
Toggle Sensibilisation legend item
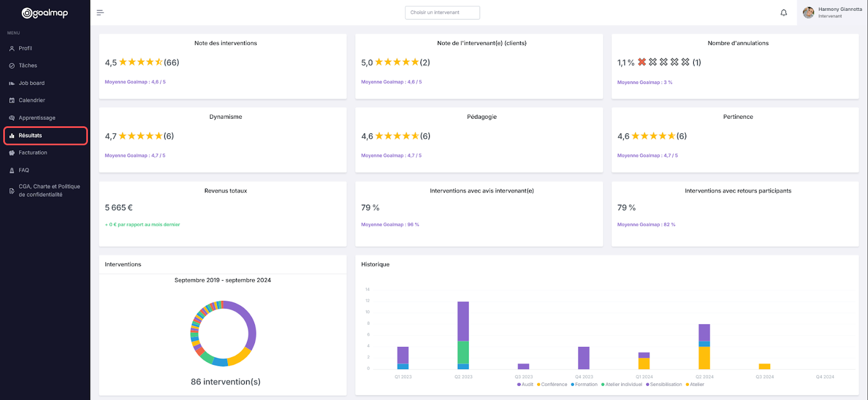[x=663, y=384]
